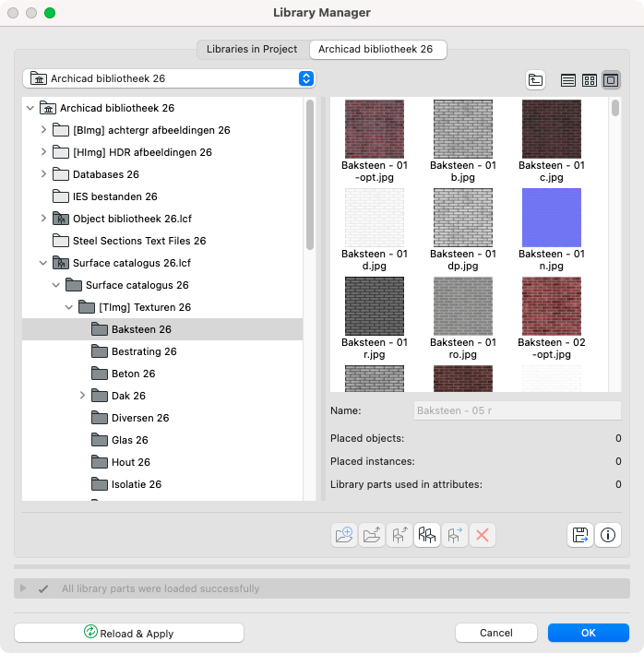Click the Baksteen 26 folder icon
Screen dimensions: 644x653
(99, 329)
